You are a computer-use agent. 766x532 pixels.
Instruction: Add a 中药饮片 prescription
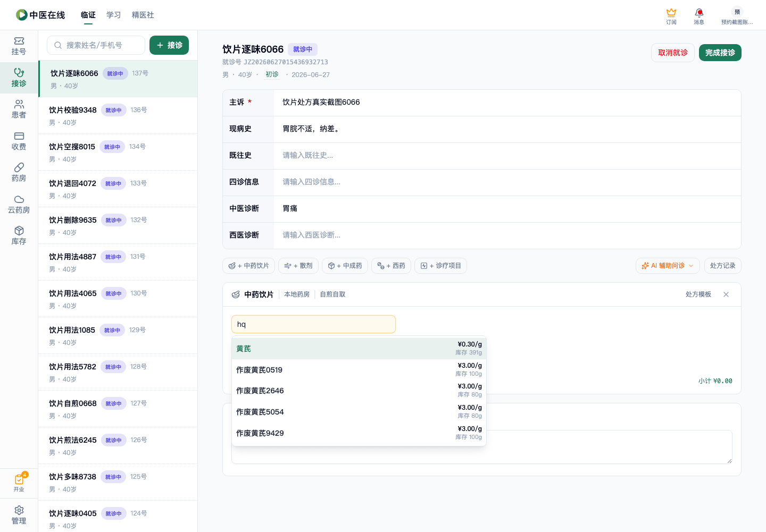(x=248, y=266)
